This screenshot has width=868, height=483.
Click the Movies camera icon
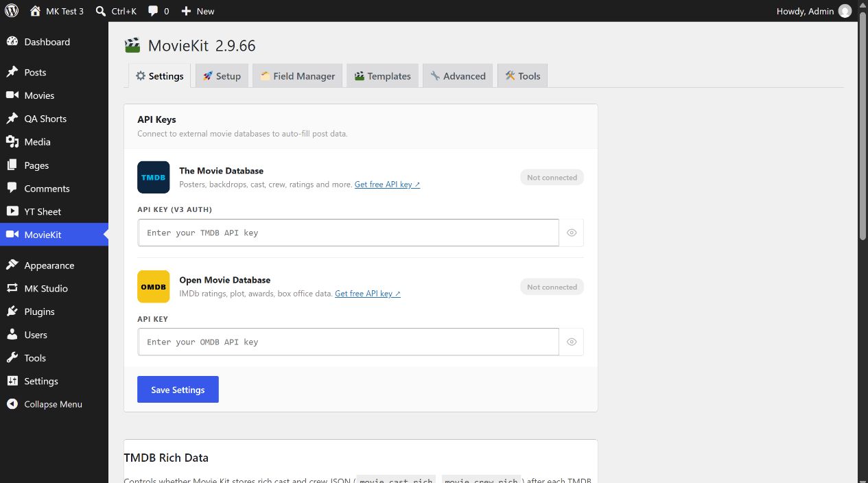click(x=12, y=95)
